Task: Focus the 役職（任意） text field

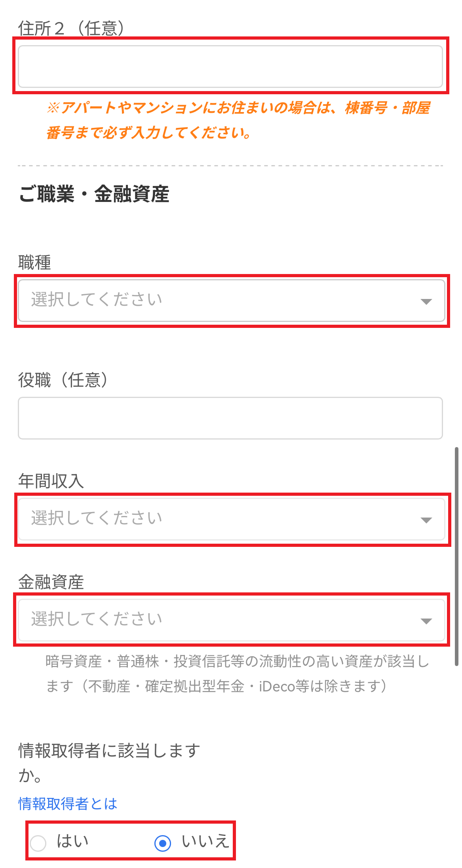Action: click(x=230, y=418)
